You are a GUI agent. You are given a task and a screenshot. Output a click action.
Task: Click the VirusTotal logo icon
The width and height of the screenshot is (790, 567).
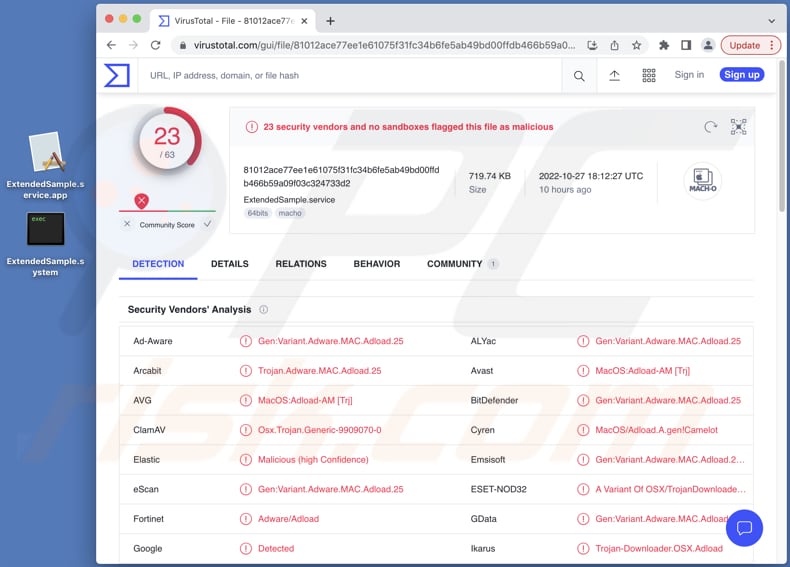coord(117,76)
